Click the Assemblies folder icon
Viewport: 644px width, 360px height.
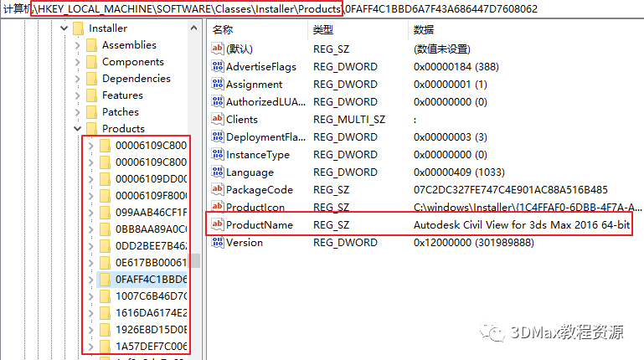tap(91, 45)
